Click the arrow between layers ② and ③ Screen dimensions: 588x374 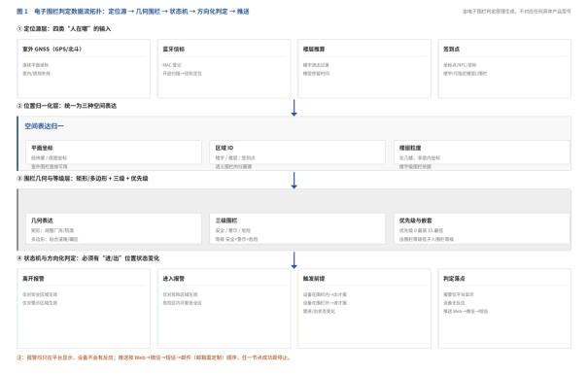point(294,181)
